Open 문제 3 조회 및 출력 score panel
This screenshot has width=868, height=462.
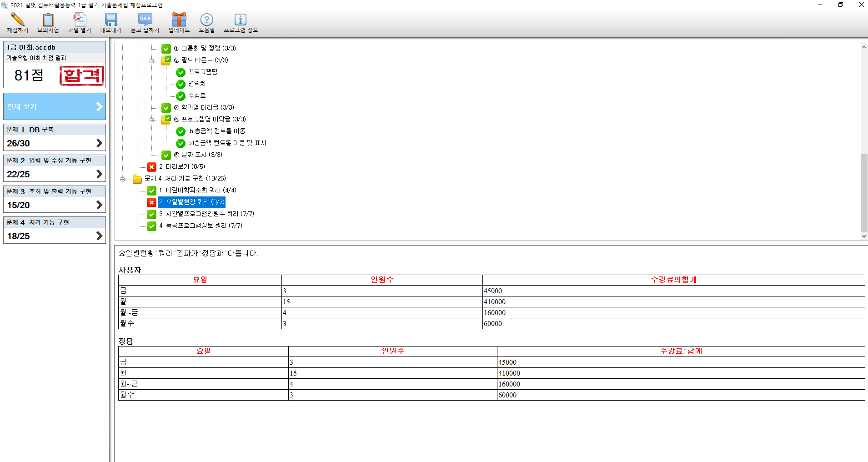(55, 199)
